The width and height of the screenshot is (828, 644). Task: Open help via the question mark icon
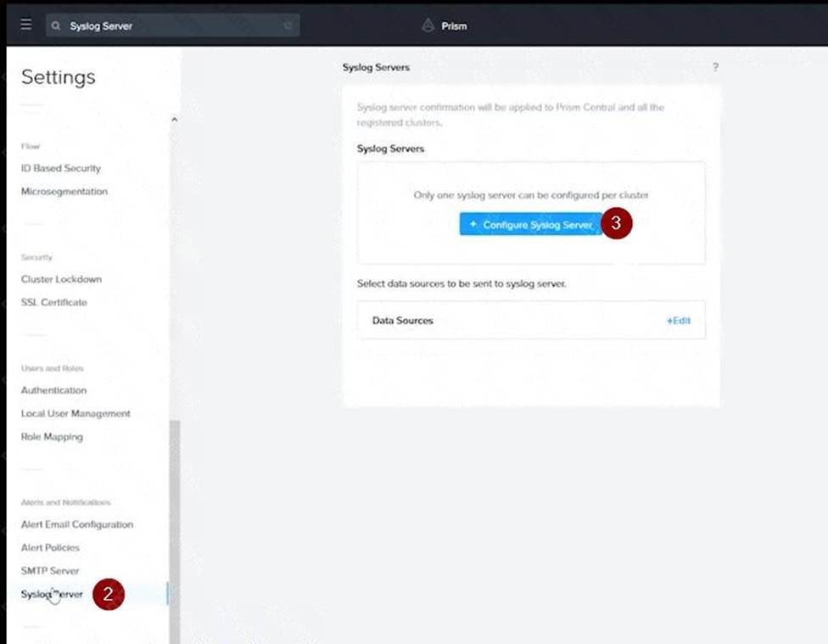coord(715,67)
